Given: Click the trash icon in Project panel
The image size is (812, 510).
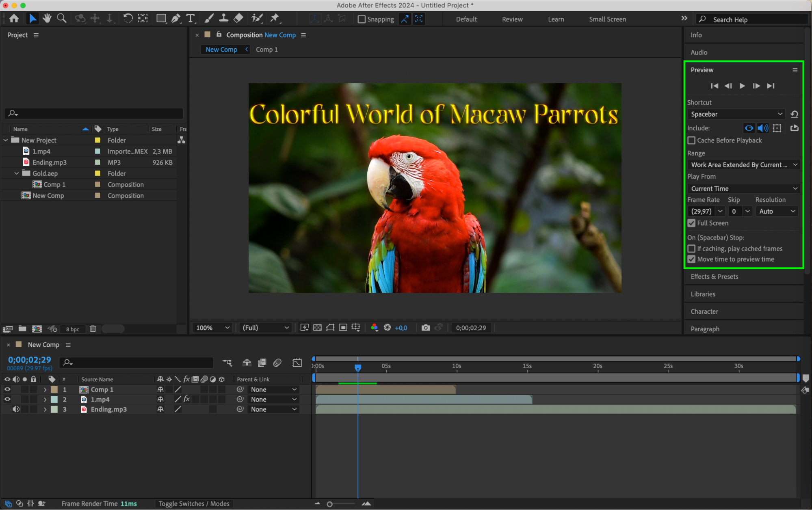Looking at the screenshot, I should pos(93,329).
